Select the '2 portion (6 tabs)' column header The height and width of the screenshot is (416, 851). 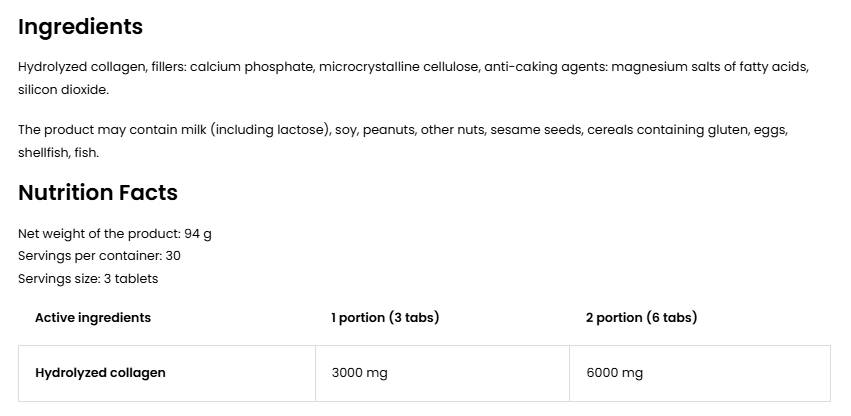(x=641, y=318)
